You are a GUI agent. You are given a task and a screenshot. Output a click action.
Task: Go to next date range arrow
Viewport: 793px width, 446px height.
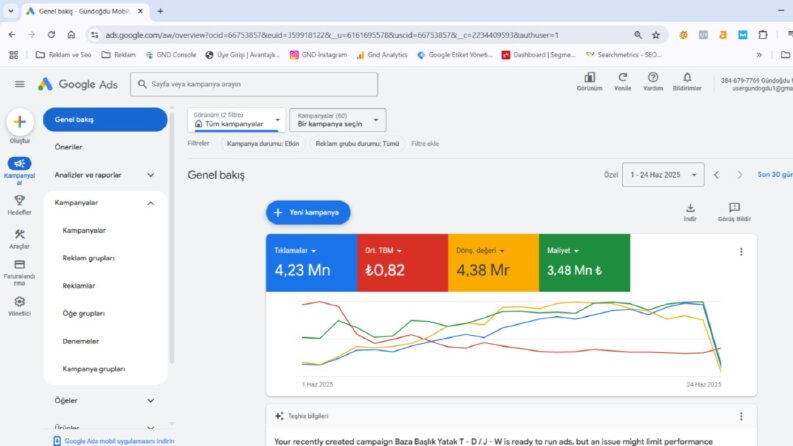[x=739, y=175]
